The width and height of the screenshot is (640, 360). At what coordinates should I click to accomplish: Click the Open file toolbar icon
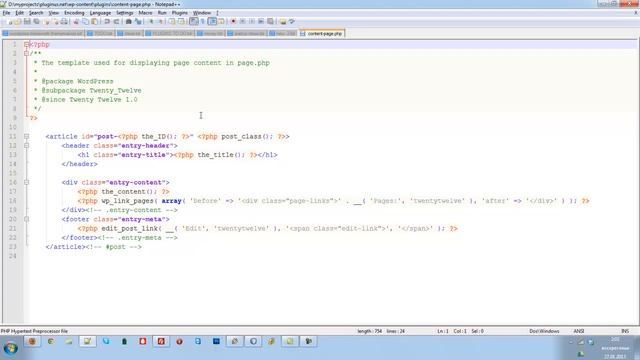pyautogui.click(x=18, y=21)
